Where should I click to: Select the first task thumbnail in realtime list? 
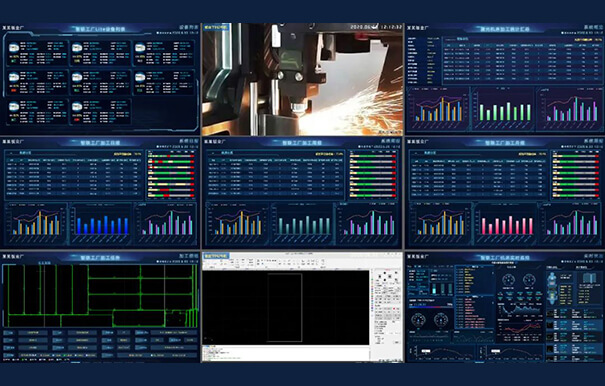tap(551, 314)
